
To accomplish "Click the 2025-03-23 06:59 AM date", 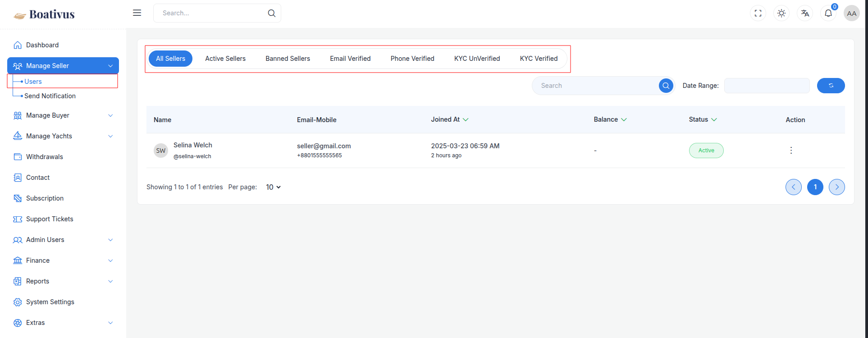I will click(465, 146).
